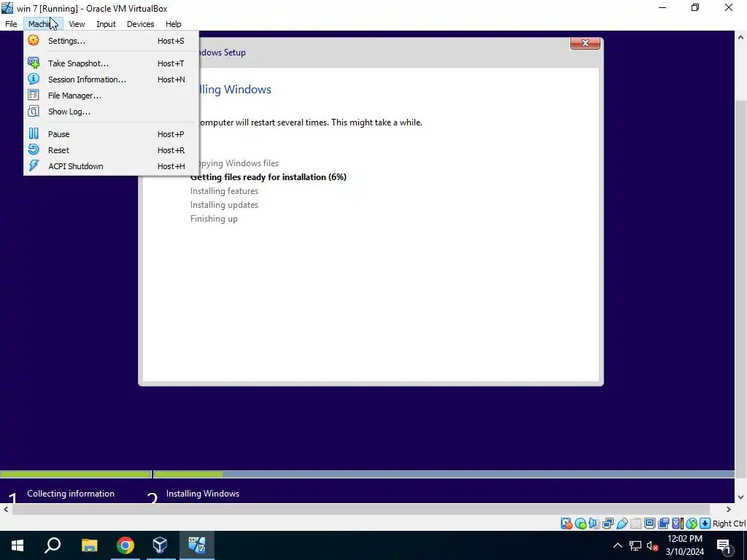The height and width of the screenshot is (560, 747).
Task: Click the network tray icon
Action: point(635,545)
